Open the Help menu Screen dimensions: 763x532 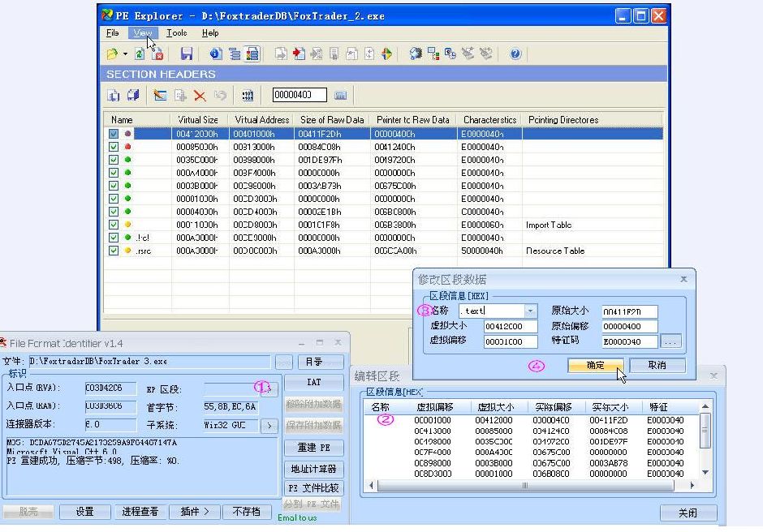[210, 33]
